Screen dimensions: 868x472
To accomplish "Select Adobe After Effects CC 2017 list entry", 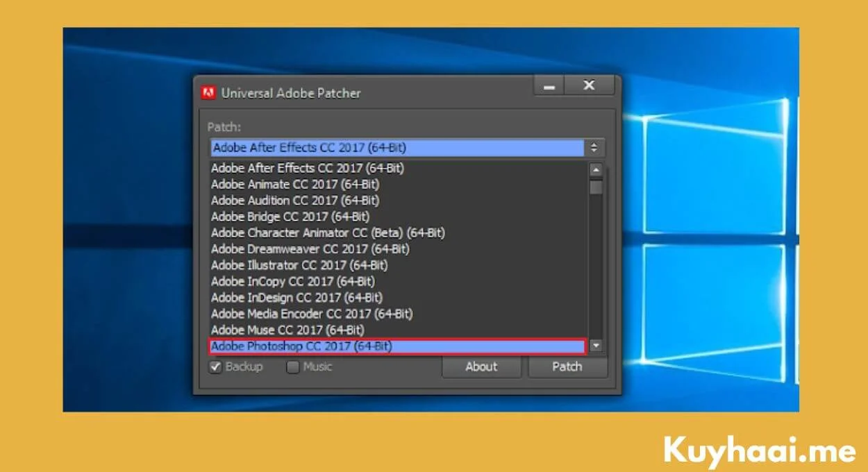I will pyautogui.click(x=399, y=168).
